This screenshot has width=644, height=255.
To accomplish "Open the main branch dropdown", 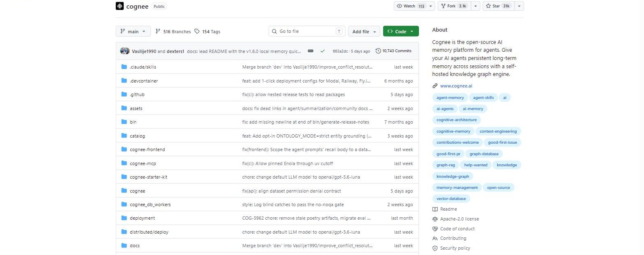I will pos(133,32).
